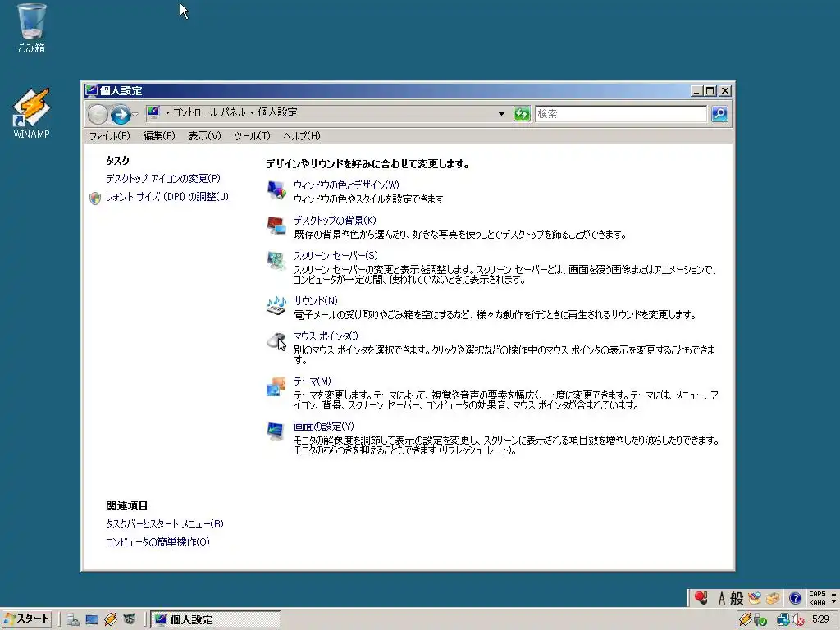The height and width of the screenshot is (630, 840).
Task: Go forward with the blue arrow button
Action: pyautogui.click(x=121, y=113)
